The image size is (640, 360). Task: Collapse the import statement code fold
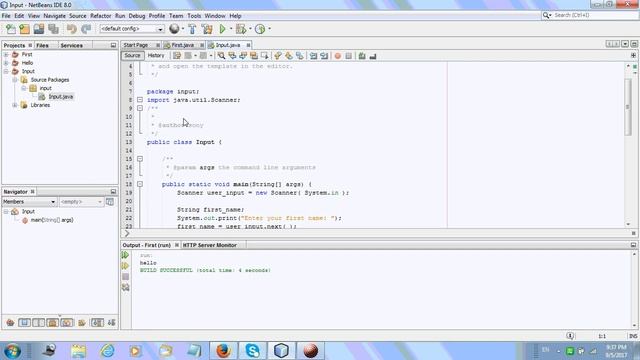pos(140,100)
